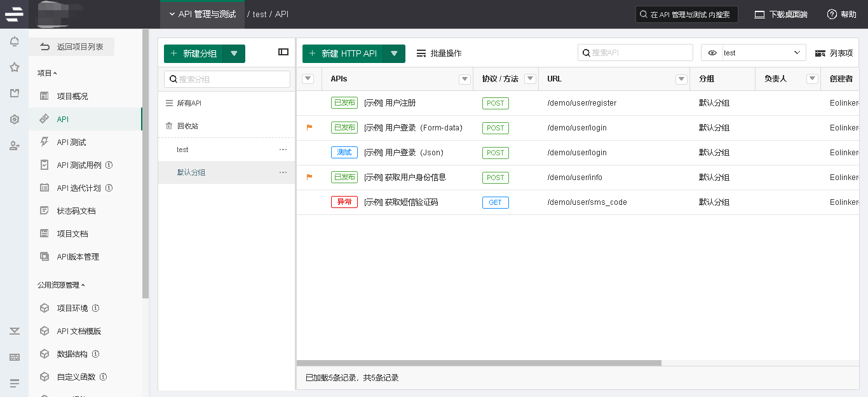Click the 批量操作 button
Viewport: 868px width, 397px height.
(x=439, y=53)
